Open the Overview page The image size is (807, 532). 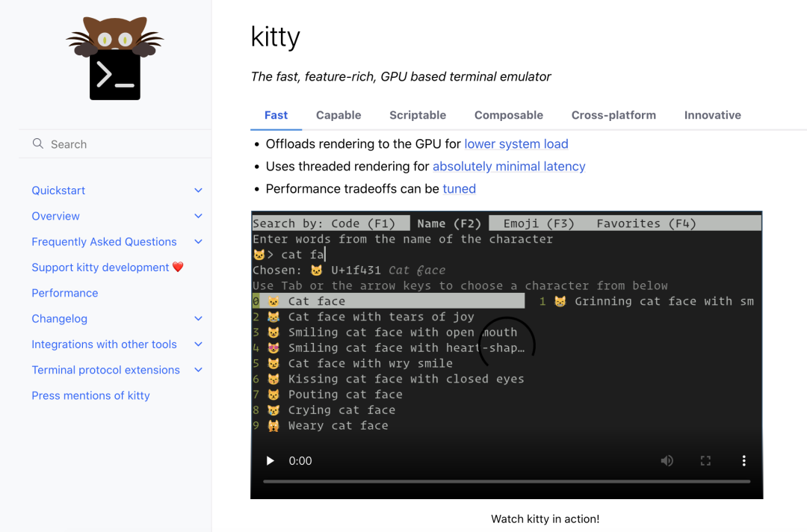point(55,216)
